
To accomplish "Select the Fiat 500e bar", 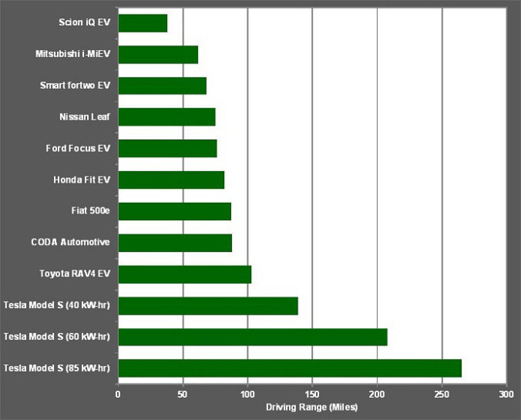I will (x=175, y=212).
